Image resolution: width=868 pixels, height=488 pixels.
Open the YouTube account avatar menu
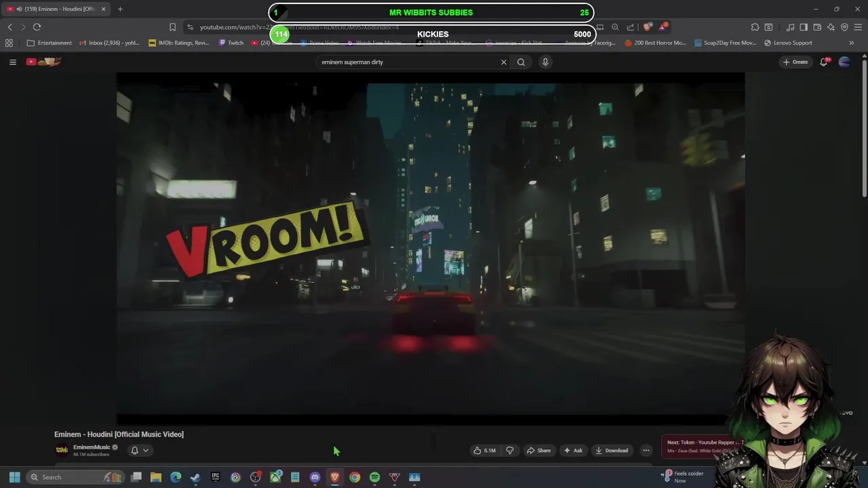point(844,62)
